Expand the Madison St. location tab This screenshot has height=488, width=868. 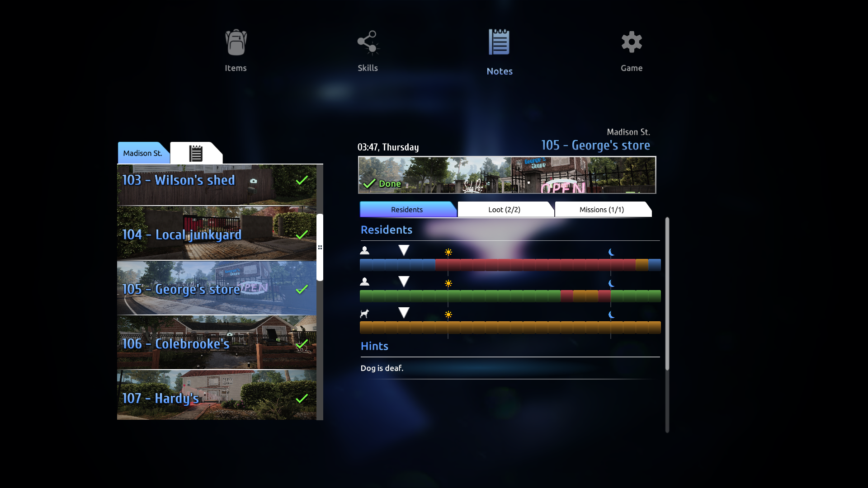[x=143, y=153]
